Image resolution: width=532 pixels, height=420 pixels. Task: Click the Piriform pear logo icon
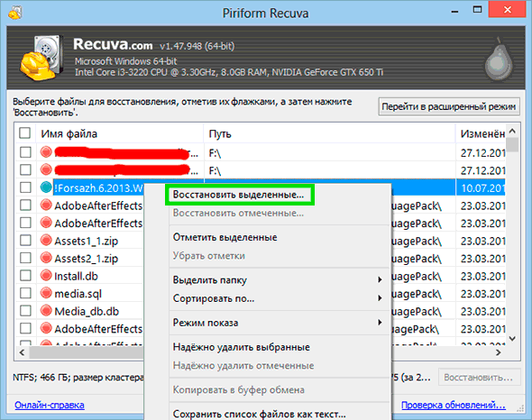498,60
